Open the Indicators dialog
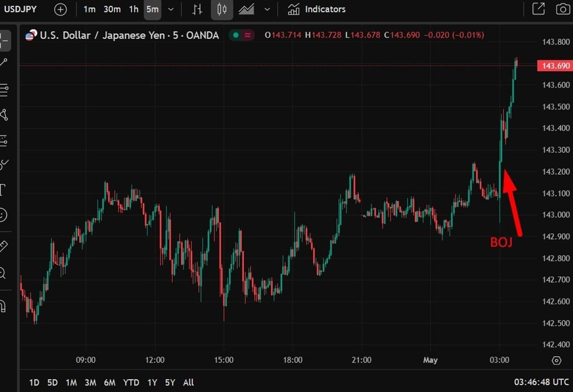 click(317, 9)
